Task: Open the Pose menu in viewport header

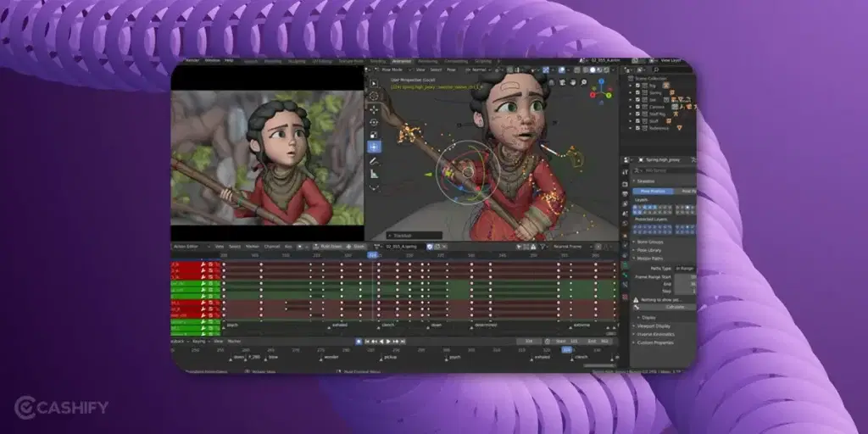Action: click(451, 70)
